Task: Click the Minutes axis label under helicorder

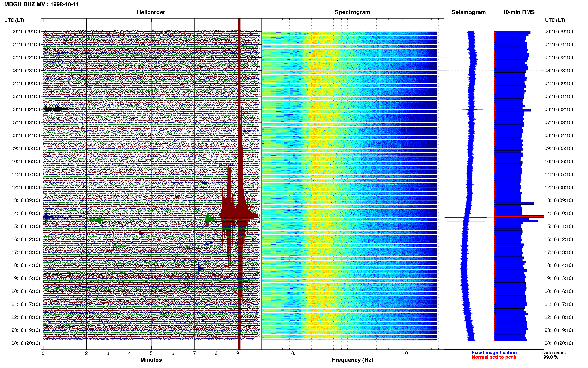Action: [151, 360]
